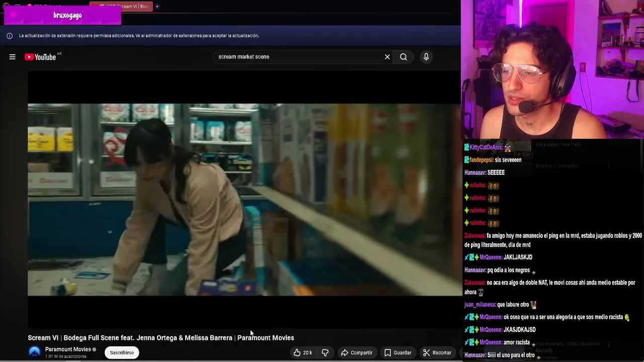Click MrQueenn's 'JAKLJASKJD' message
Image resolution: width=644 pixels, height=362 pixels.
point(518,257)
